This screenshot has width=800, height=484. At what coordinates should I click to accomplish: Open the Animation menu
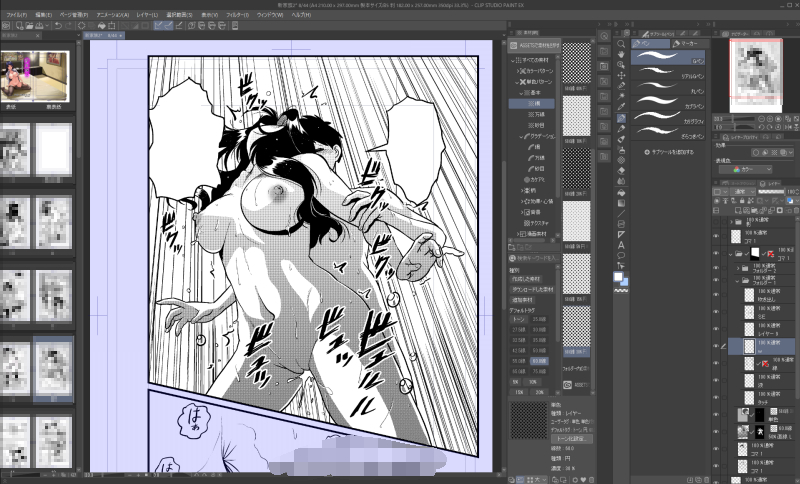tap(112, 15)
